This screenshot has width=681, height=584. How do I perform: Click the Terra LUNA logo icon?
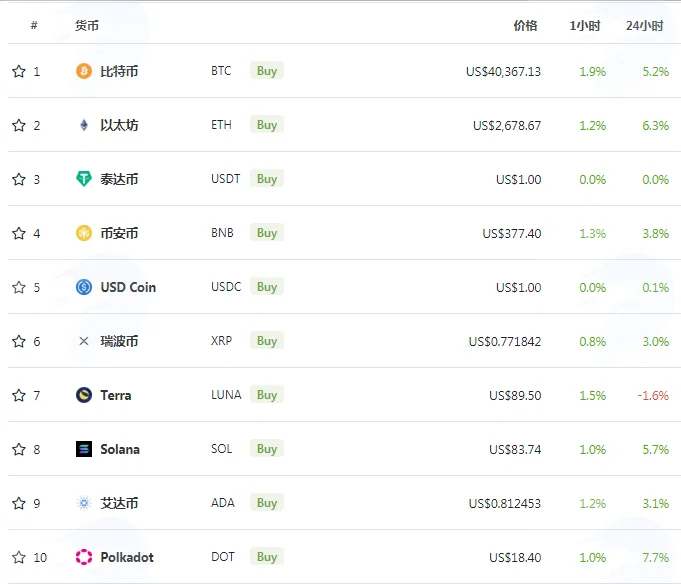pos(84,395)
